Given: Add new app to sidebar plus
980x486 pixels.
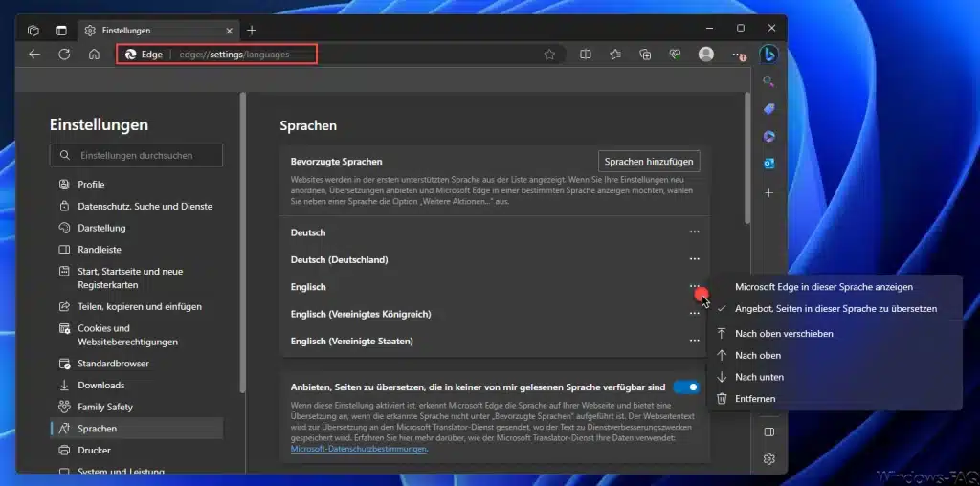Looking at the screenshot, I should pyautogui.click(x=769, y=192).
